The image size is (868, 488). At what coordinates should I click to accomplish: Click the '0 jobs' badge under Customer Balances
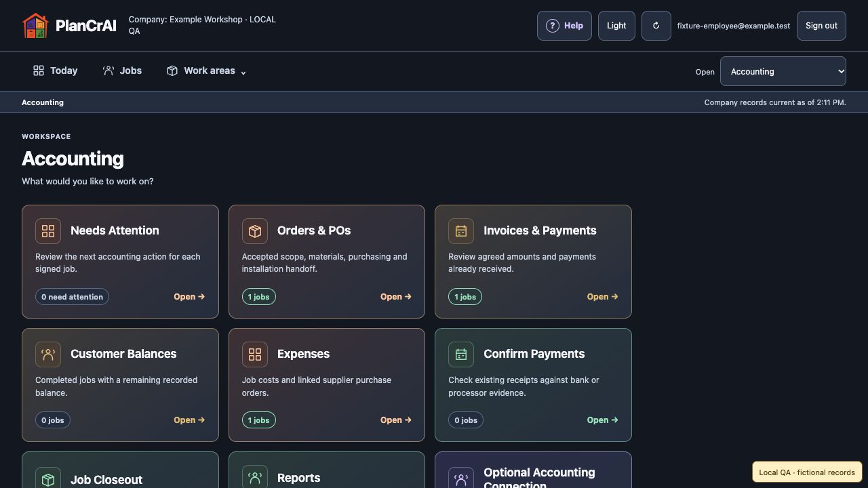53,420
